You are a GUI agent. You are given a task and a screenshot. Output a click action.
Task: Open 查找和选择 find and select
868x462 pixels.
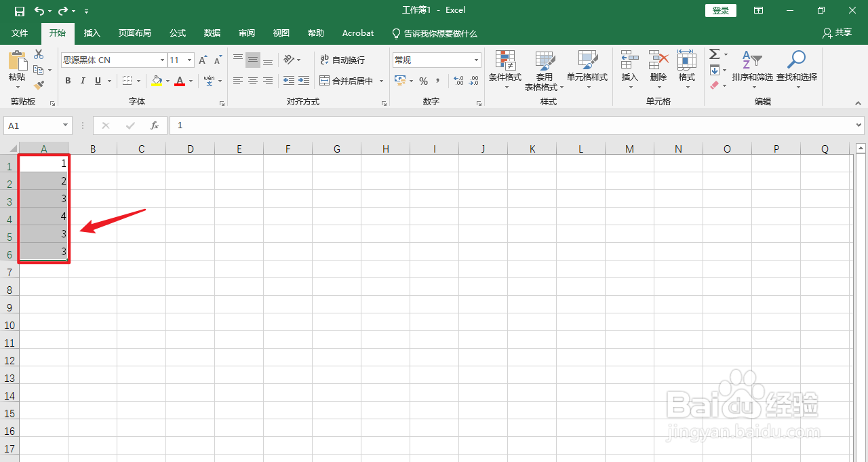[x=797, y=69]
